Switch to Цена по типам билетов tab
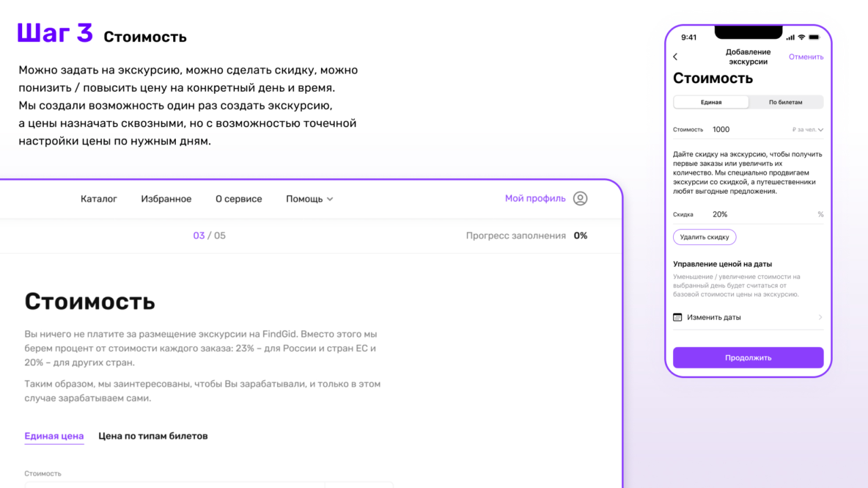The width and height of the screenshot is (868, 488). coord(153,436)
